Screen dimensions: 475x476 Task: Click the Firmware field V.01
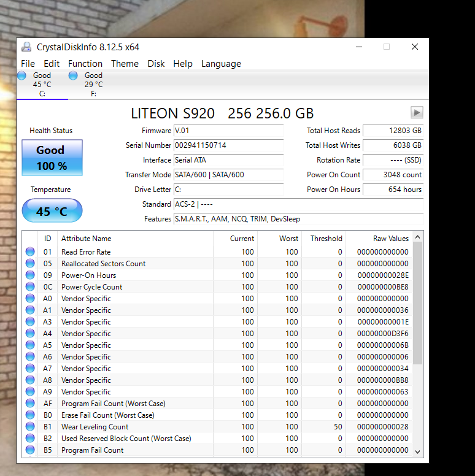tap(229, 131)
